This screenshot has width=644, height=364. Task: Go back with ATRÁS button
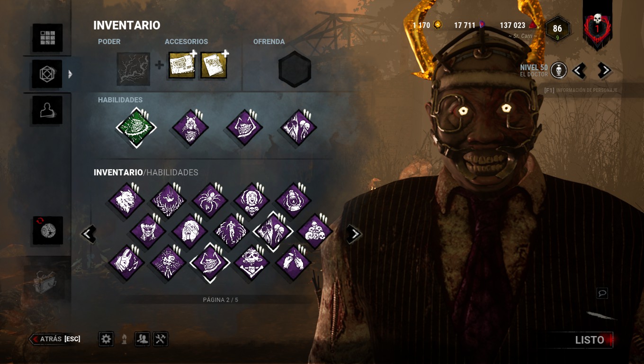tap(55, 339)
